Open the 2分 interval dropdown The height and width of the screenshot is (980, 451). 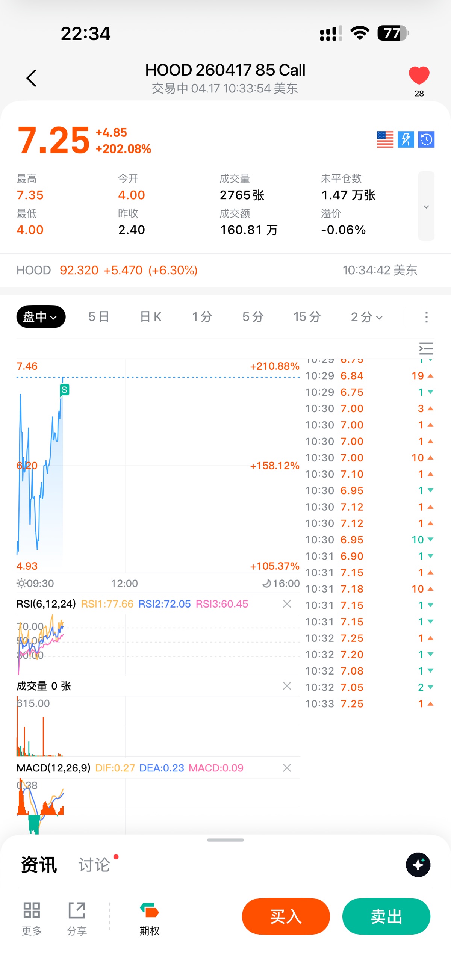point(366,317)
